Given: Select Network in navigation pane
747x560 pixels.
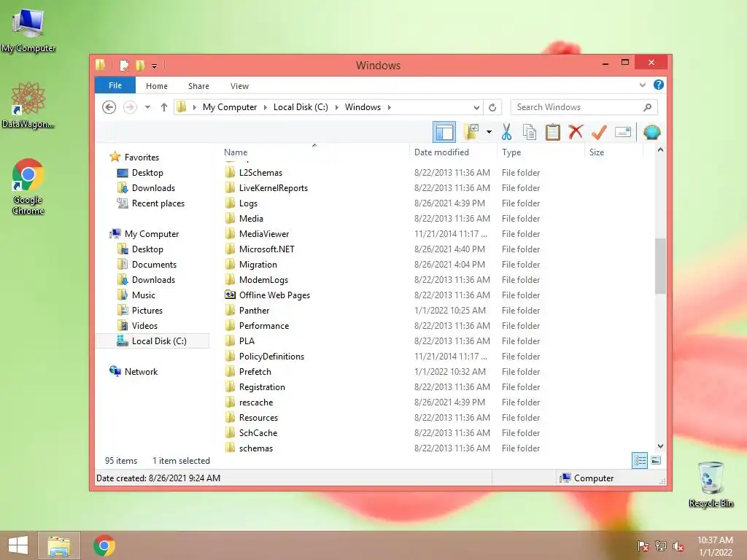Looking at the screenshot, I should click(x=141, y=371).
